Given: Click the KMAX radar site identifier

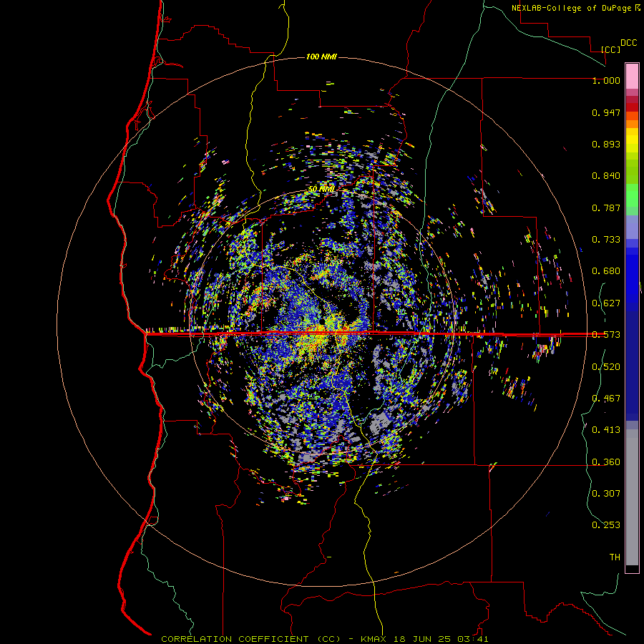Looking at the screenshot, I should pyautogui.click(x=374, y=639).
